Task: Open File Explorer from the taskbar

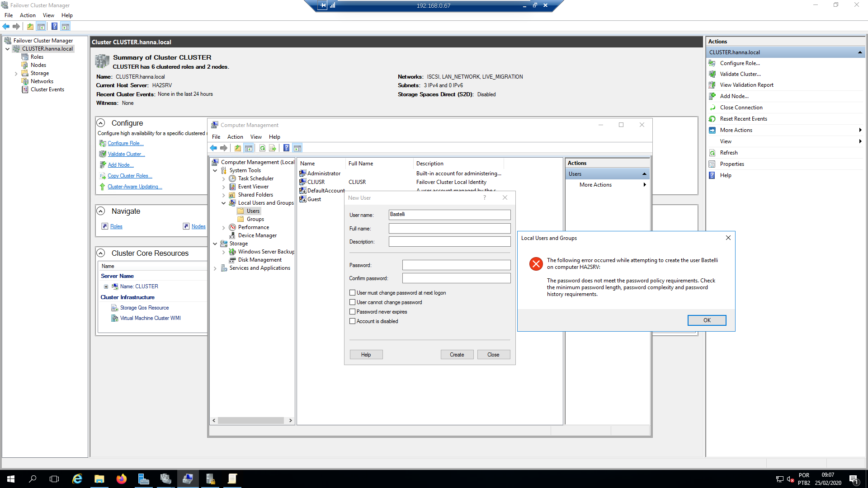Action: coord(99,479)
